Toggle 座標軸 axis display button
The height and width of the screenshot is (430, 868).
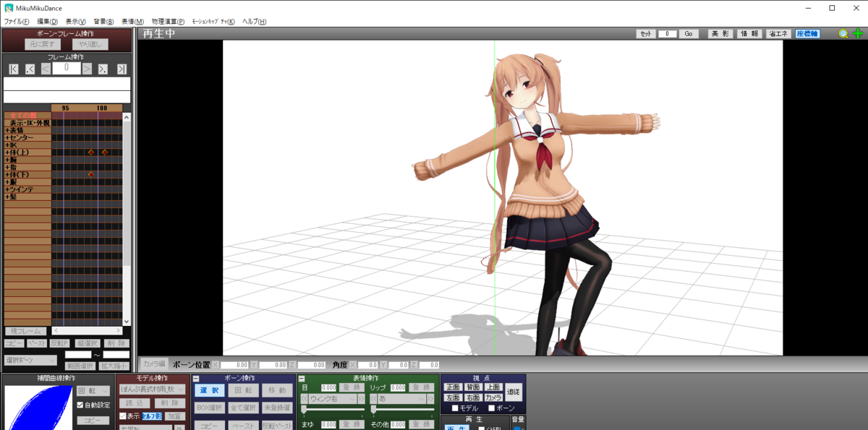coord(807,34)
